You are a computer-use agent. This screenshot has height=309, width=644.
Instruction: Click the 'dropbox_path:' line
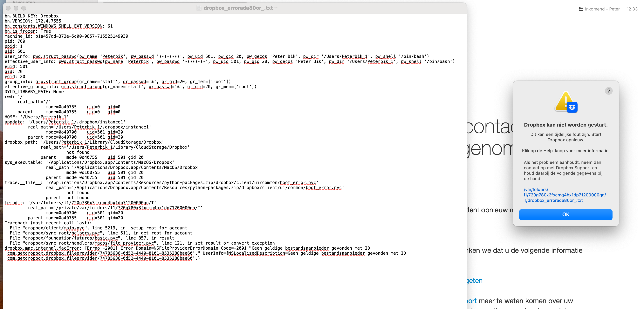84,142
